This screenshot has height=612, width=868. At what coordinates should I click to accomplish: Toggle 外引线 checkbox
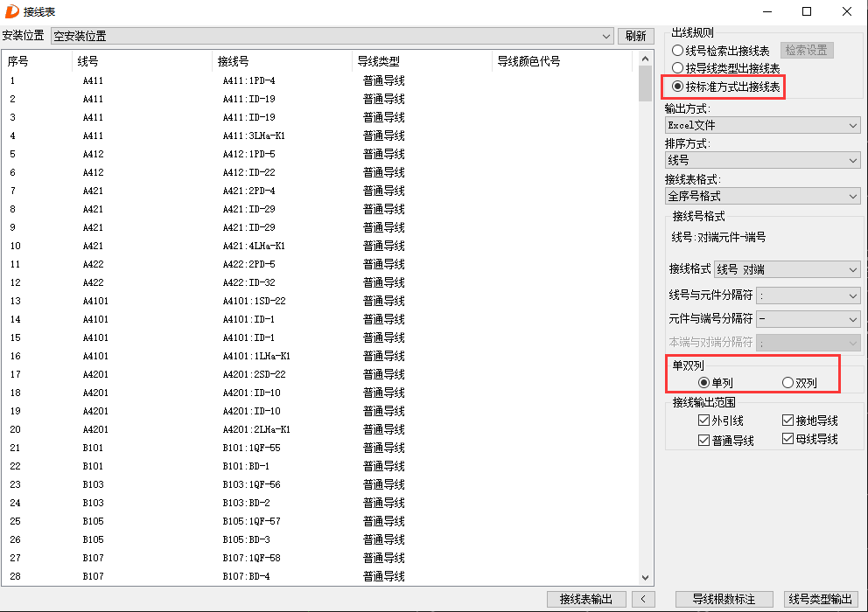(721, 421)
